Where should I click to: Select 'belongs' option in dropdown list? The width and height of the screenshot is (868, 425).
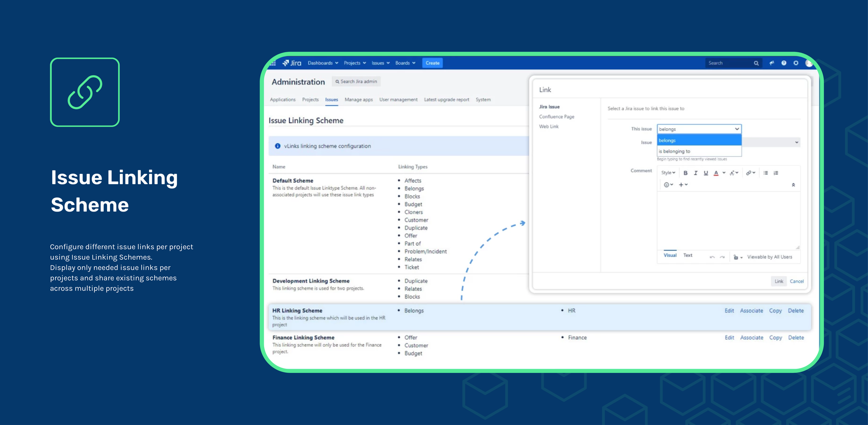point(699,140)
